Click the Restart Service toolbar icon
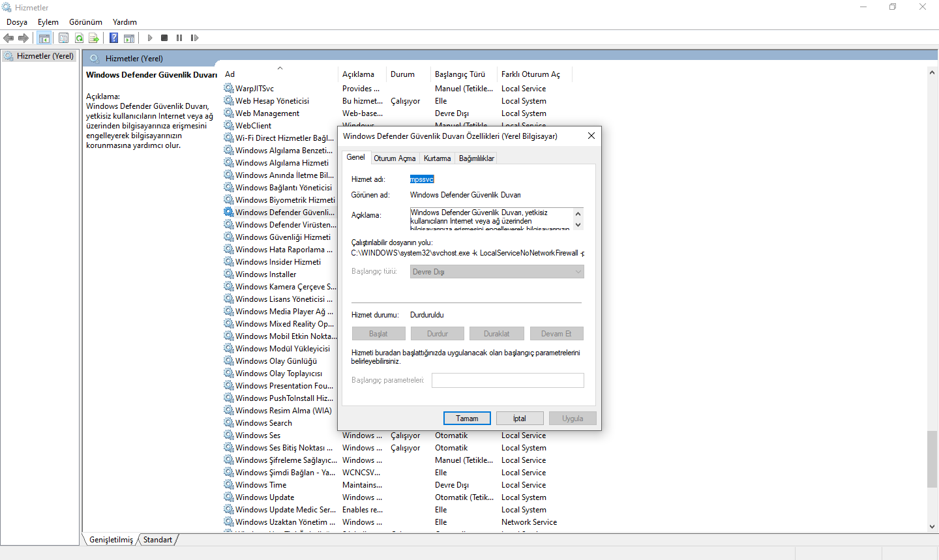The height and width of the screenshot is (560, 939). [194, 38]
